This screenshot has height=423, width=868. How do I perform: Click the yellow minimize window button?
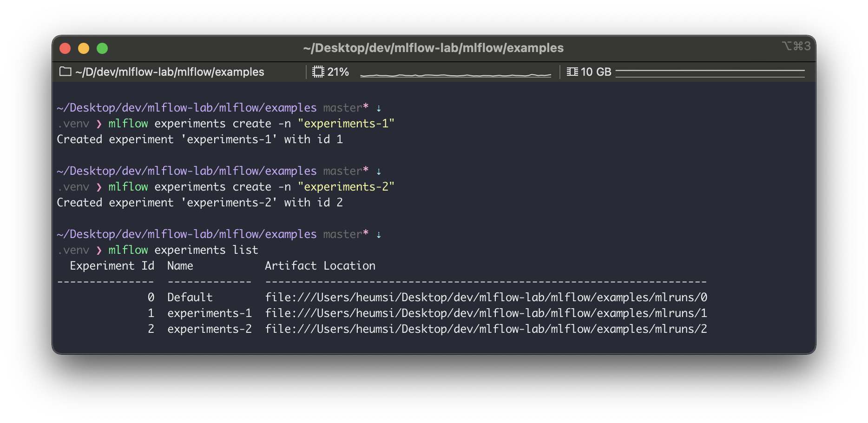pyautogui.click(x=84, y=48)
